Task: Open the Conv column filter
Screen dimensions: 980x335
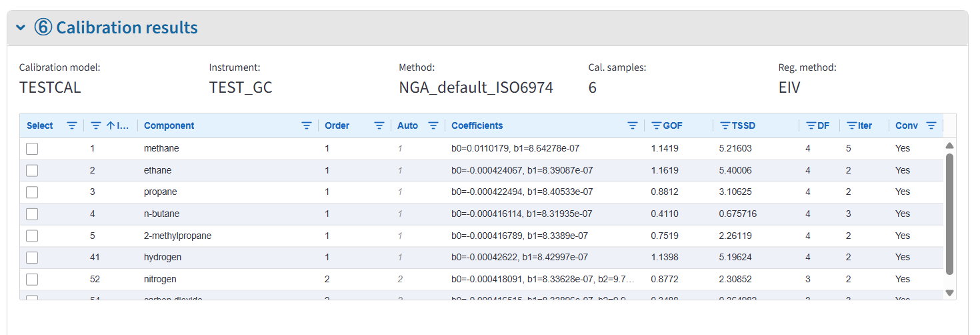Action: (x=931, y=125)
